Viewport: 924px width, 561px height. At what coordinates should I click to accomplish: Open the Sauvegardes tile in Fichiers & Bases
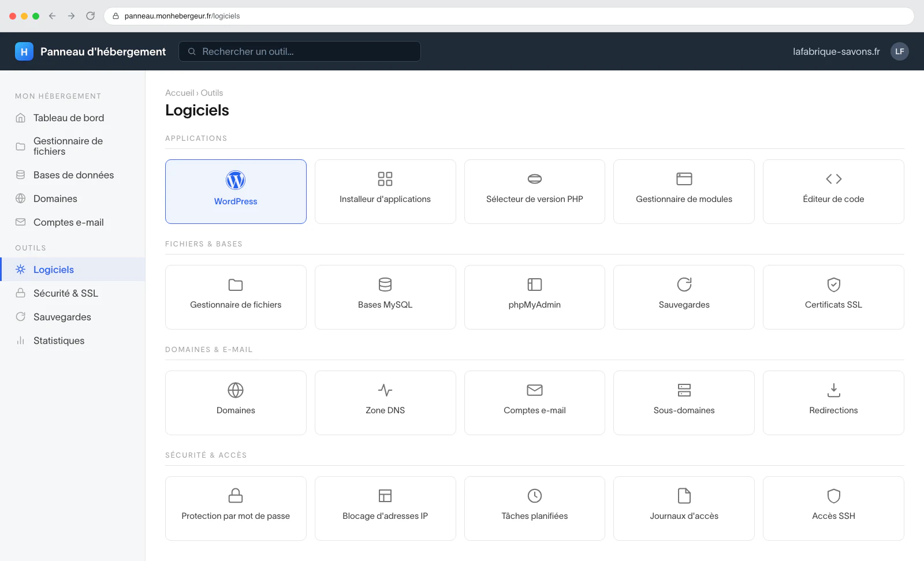(684, 297)
